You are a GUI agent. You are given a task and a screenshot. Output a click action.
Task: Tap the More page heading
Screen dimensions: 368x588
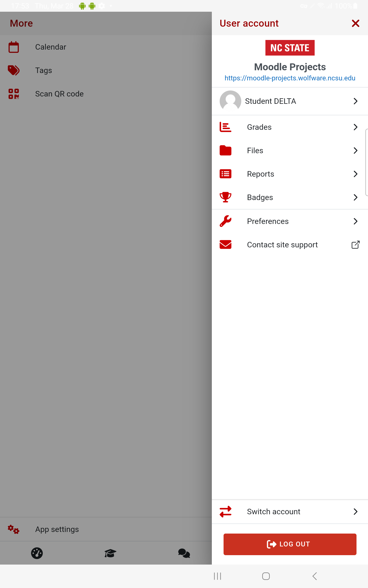21,23
